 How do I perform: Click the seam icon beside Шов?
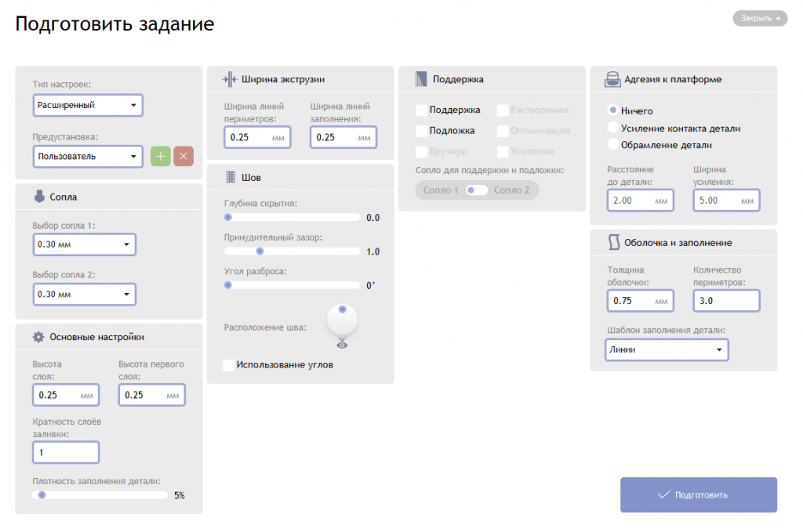coord(230,177)
